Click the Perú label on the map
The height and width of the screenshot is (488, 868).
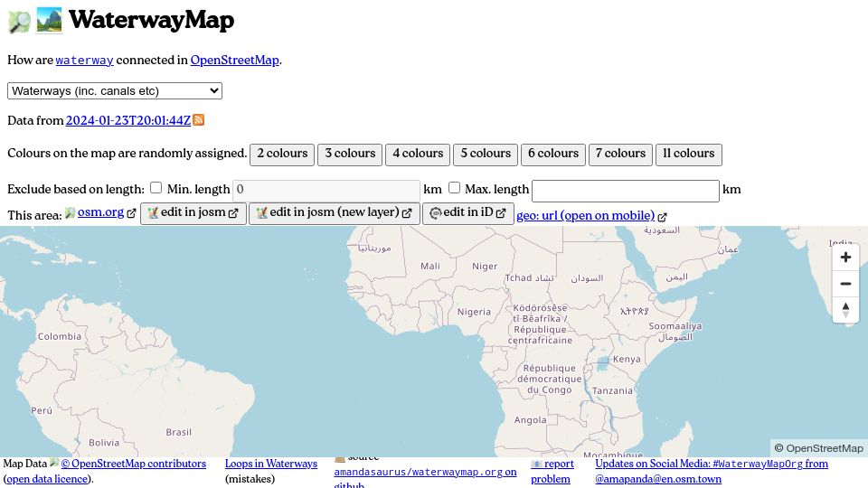tap(42, 410)
